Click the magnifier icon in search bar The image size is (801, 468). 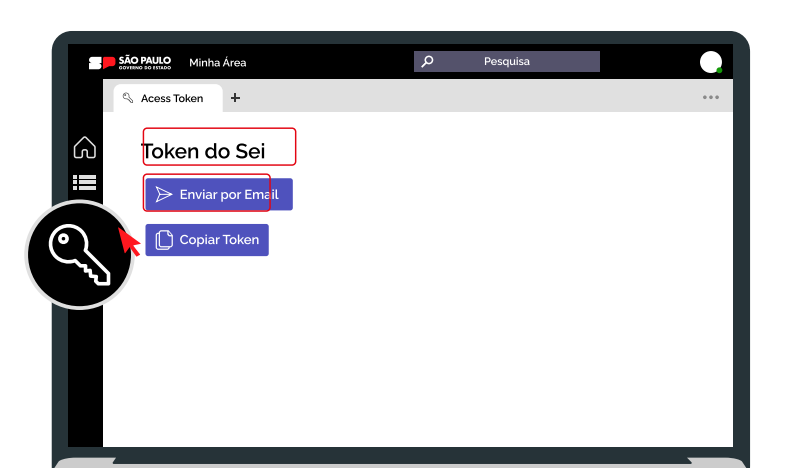point(428,62)
